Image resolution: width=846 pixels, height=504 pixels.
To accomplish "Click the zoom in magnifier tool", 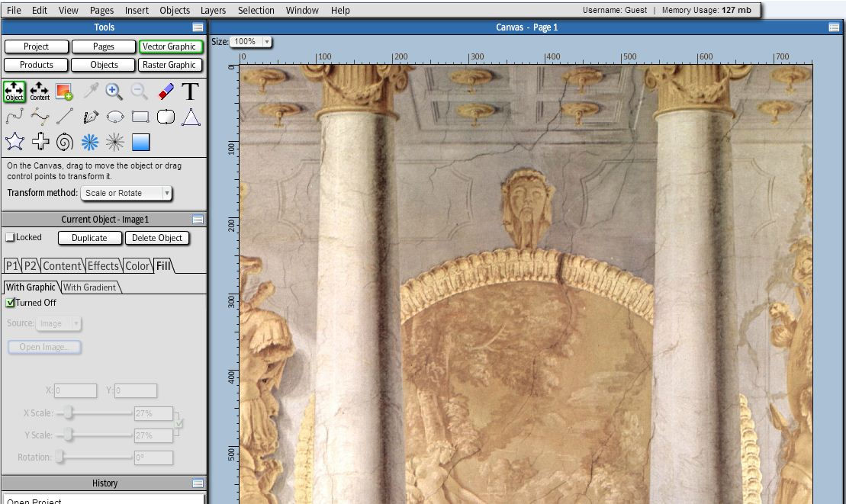I will (114, 91).
